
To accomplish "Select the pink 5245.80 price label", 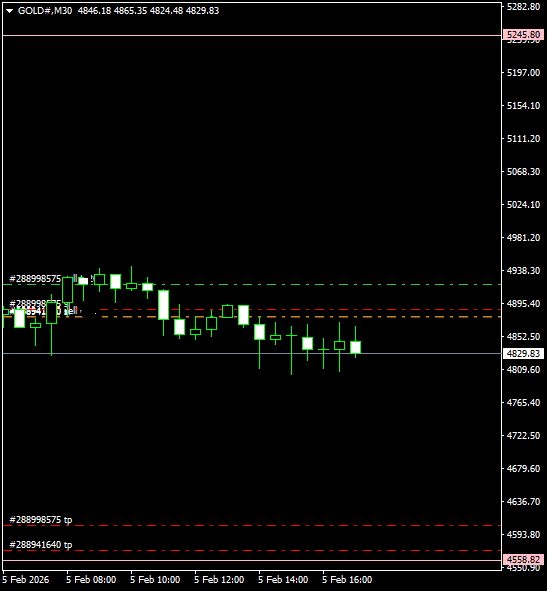I will (523, 35).
